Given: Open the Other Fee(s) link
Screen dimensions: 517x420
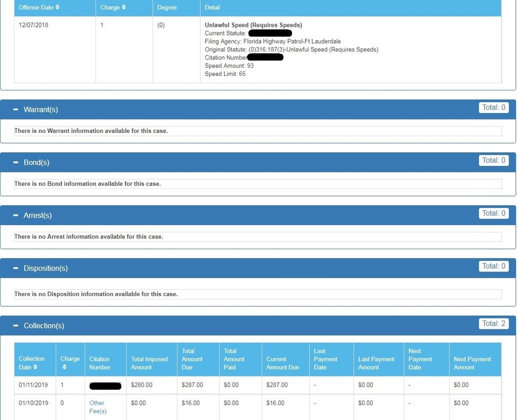Looking at the screenshot, I should point(97,407).
